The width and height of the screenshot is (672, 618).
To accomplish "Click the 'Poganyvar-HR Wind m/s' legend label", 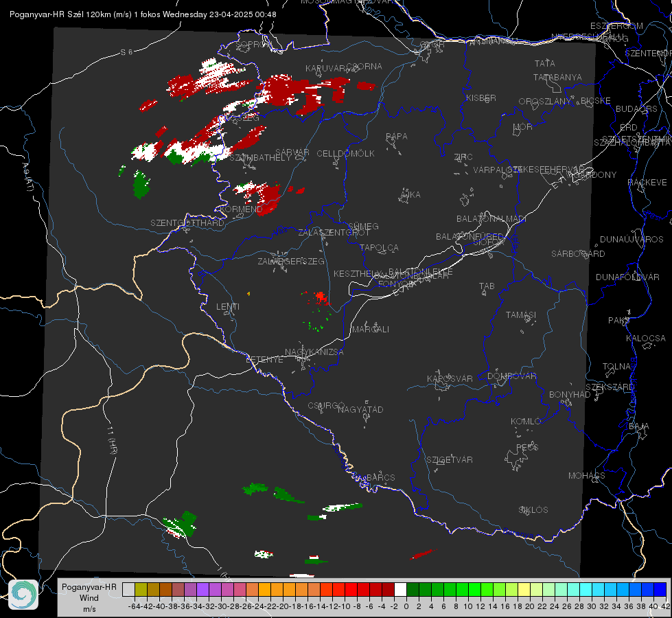I will (89, 598).
